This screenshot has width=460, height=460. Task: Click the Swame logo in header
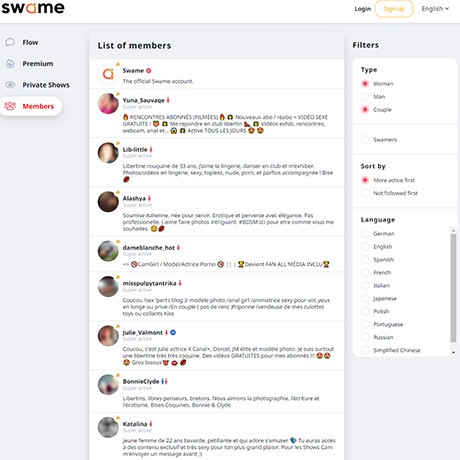pos(33,8)
